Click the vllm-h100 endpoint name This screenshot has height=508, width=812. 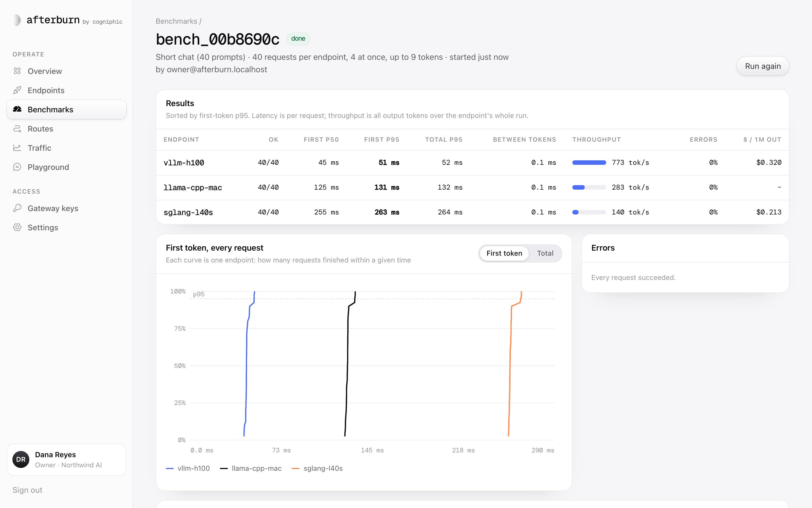tap(184, 163)
